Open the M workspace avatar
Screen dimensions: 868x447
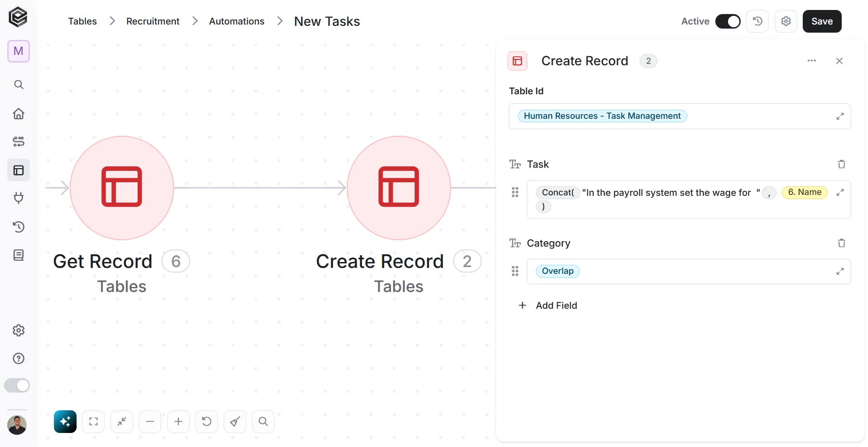(x=19, y=51)
